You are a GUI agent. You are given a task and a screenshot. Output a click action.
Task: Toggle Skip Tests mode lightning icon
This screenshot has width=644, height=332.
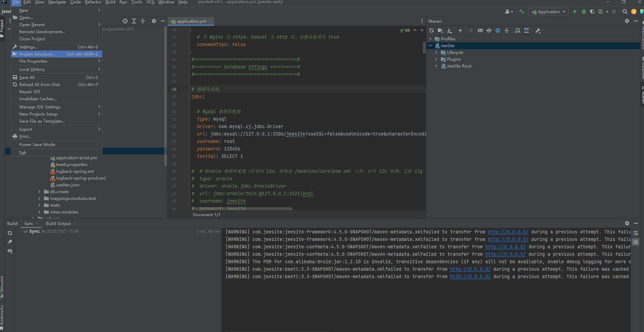coord(498,30)
